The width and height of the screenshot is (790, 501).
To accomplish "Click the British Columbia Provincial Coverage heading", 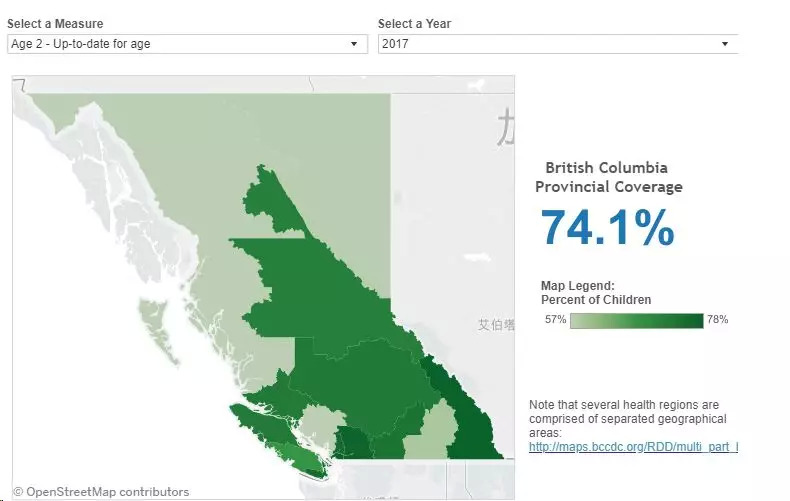I will 608,177.
